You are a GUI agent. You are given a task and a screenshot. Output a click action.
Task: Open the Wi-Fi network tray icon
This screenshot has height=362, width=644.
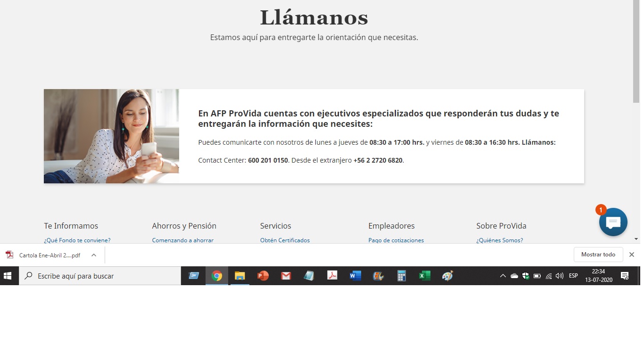pos(548,276)
